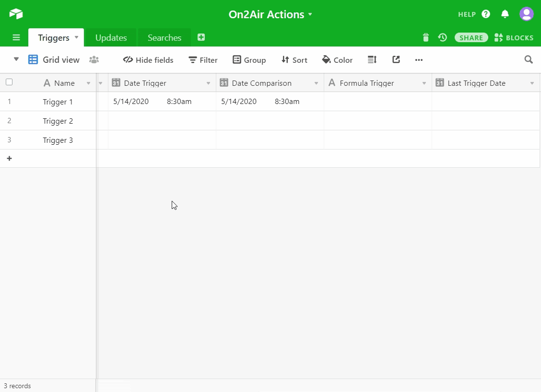Switch to the Searches tab
The image size is (541, 392).
164,38
